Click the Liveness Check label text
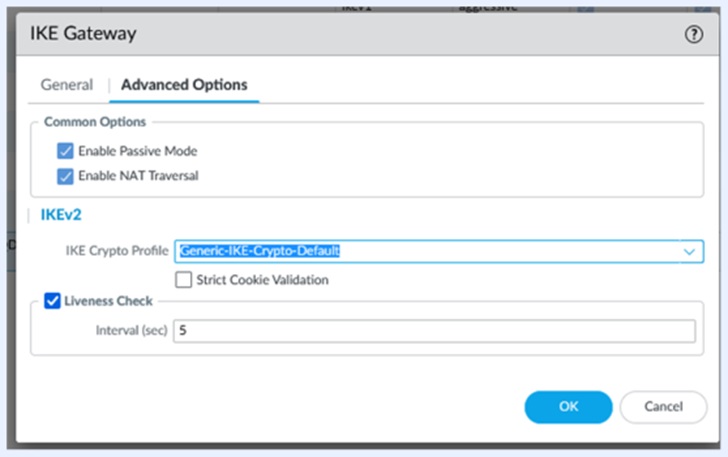 pos(108,300)
